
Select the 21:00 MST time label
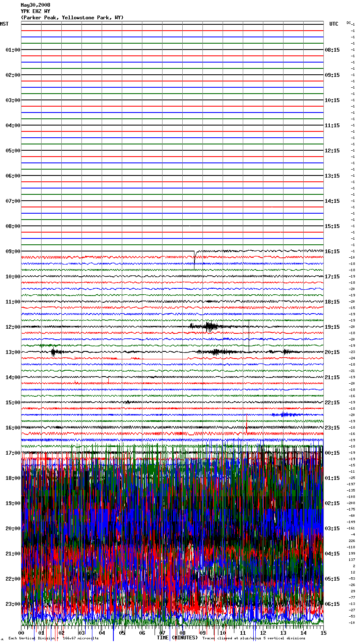13,554
